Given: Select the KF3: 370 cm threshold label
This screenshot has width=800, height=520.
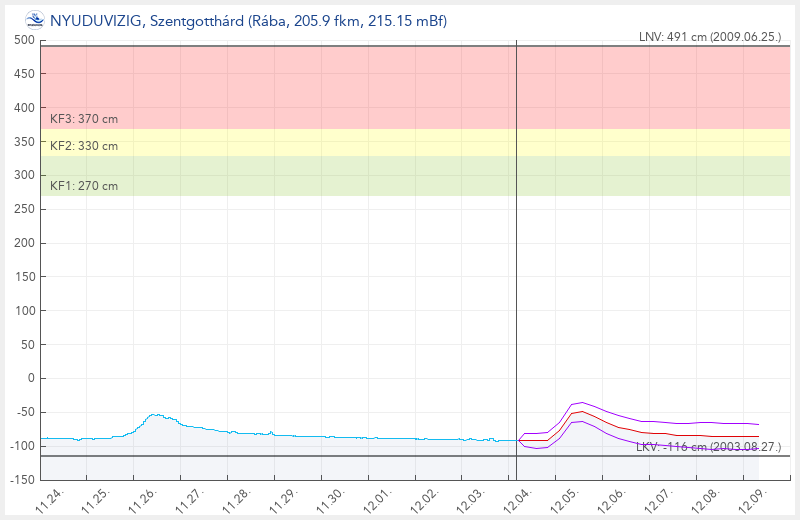Looking at the screenshot, I should (x=84, y=119).
